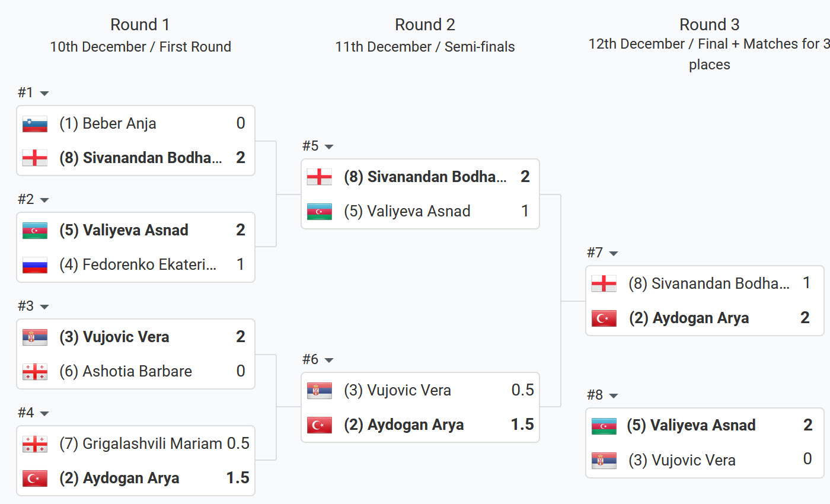Click Slovenia flag beside Beber Anja
Image resolution: width=830 pixels, height=504 pixels.
click(x=35, y=124)
